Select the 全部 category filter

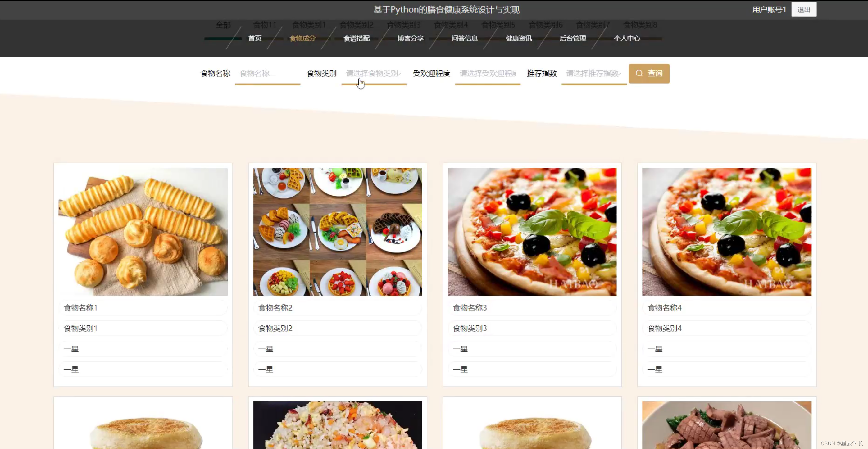point(223,25)
